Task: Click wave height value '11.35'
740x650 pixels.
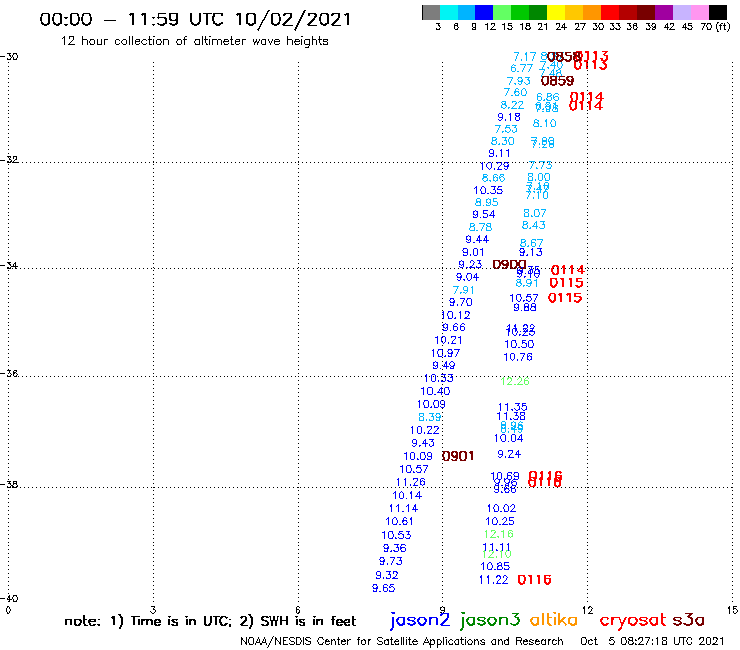Action: (513, 407)
